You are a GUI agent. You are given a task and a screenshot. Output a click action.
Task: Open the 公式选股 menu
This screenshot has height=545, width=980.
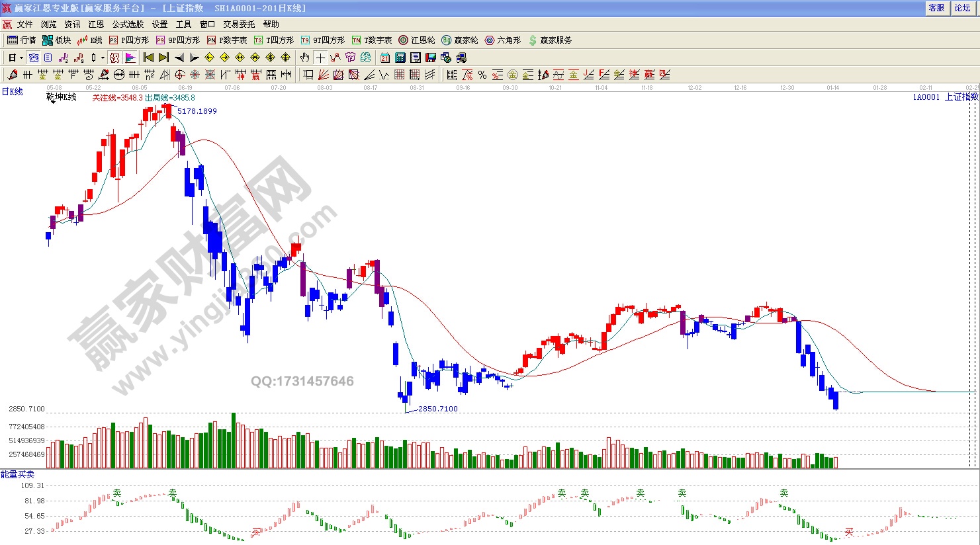[128, 24]
